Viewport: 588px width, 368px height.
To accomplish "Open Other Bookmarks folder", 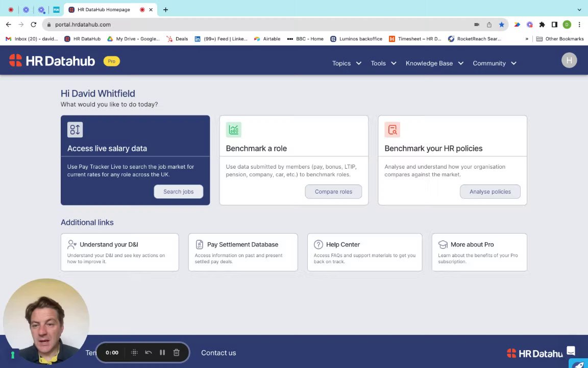I will [x=560, y=39].
